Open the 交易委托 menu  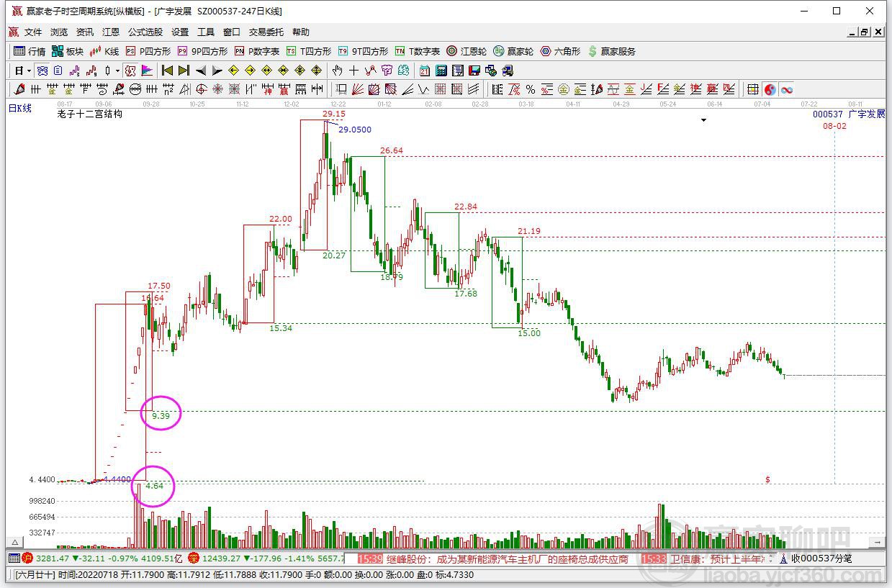266,32
